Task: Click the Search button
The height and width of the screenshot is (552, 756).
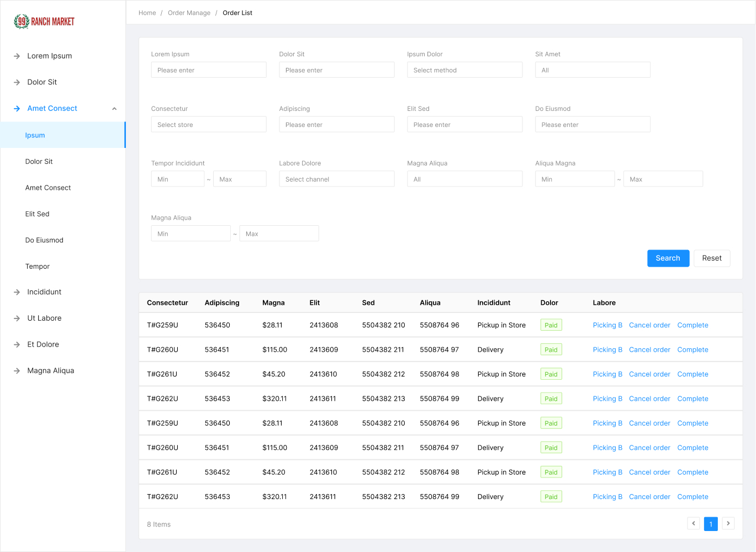Action: [668, 258]
